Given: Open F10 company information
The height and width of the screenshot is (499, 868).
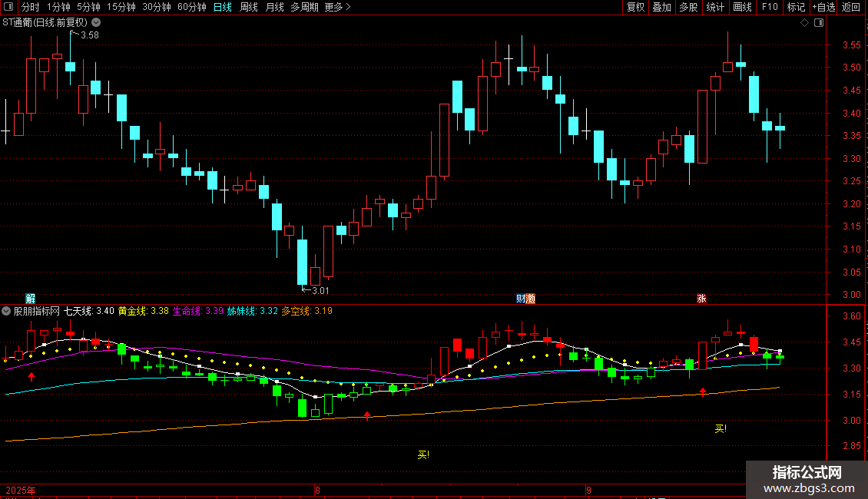Looking at the screenshot, I should click(x=770, y=7).
